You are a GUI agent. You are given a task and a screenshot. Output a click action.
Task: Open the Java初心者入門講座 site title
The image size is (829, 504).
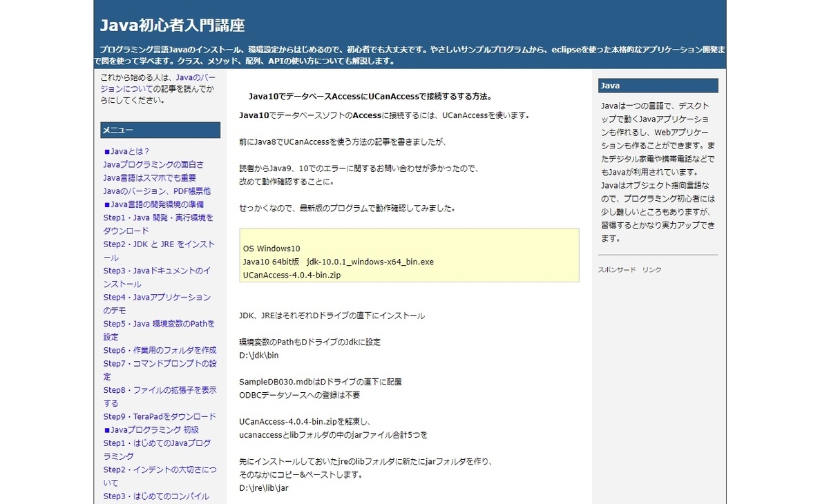[x=173, y=26]
